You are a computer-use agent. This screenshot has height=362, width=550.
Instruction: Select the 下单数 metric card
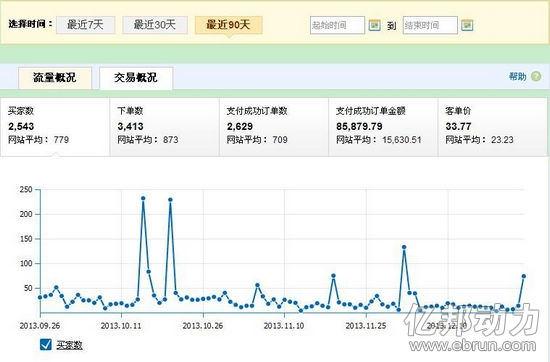coord(165,127)
